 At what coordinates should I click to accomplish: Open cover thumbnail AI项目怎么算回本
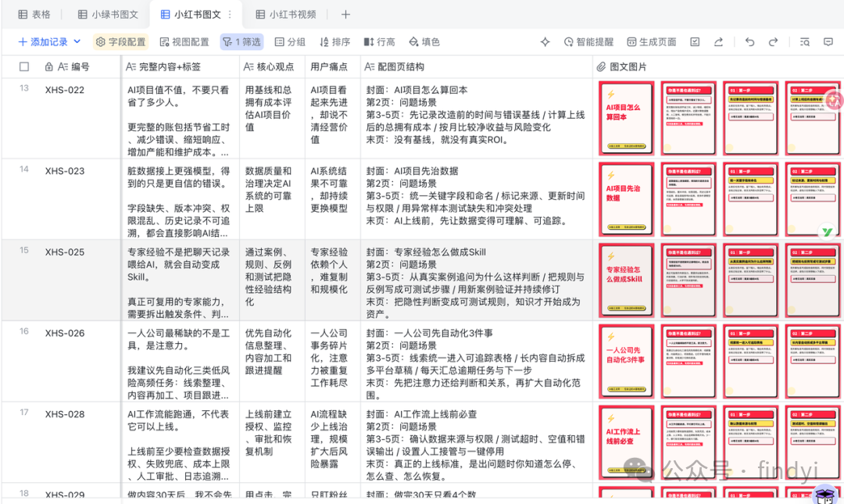point(627,118)
